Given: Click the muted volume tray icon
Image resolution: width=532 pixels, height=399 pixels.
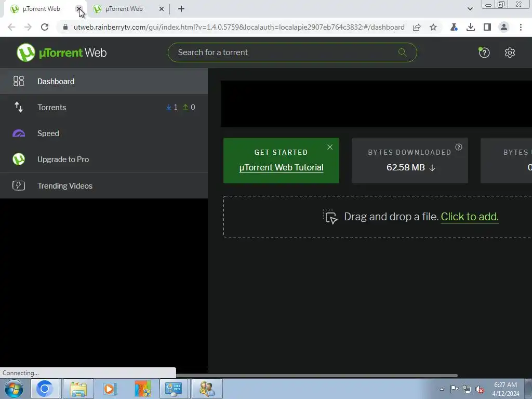Looking at the screenshot, I should click(x=480, y=389).
